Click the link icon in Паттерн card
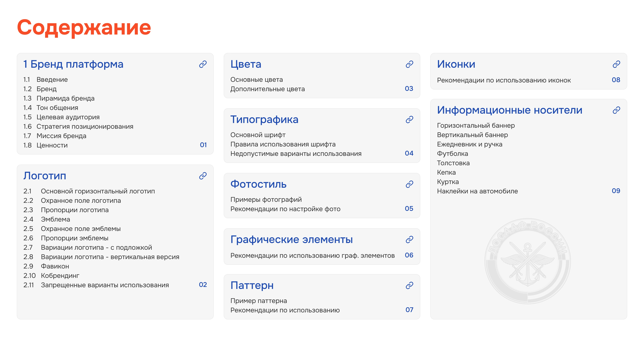This screenshot has height=362, width=644. [409, 285]
